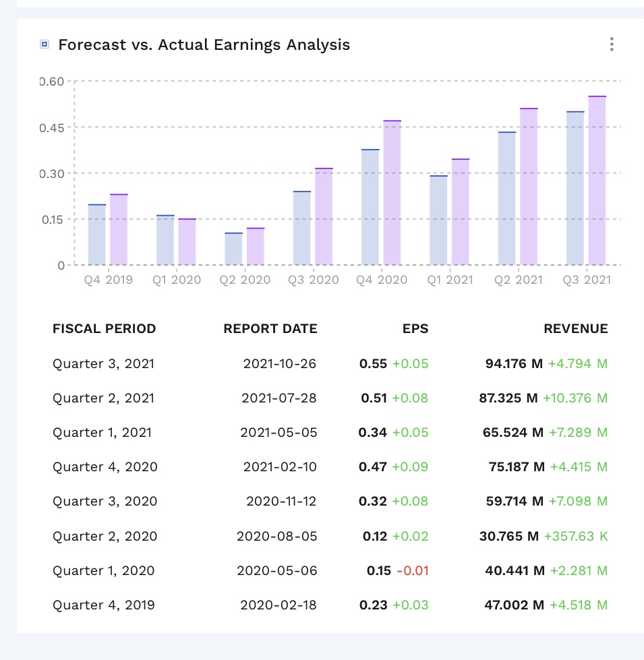
Task: Open the three-dot widget options menu
Action: click(611, 44)
